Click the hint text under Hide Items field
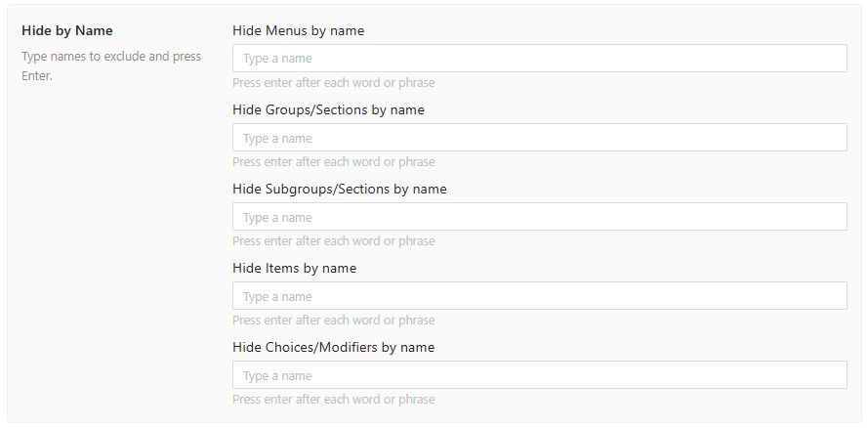Image resolution: width=868 pixels, height=428 pixels. coord(333,321)
